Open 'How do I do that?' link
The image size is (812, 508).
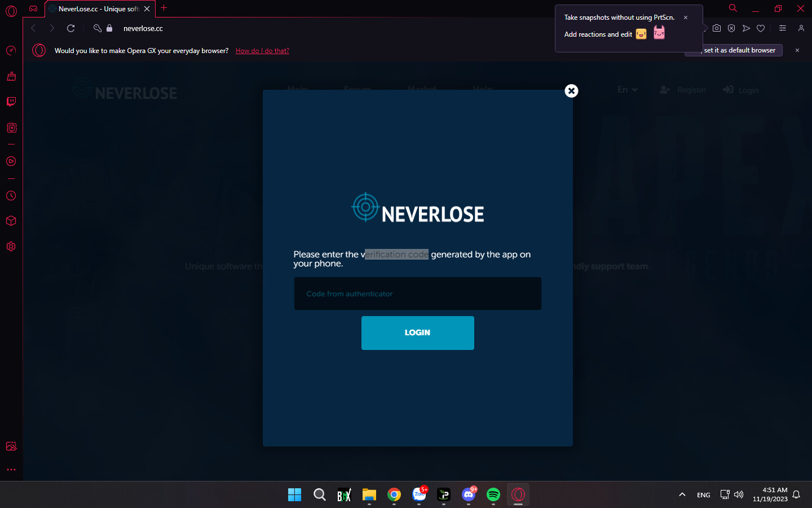[x=262, y=51]
